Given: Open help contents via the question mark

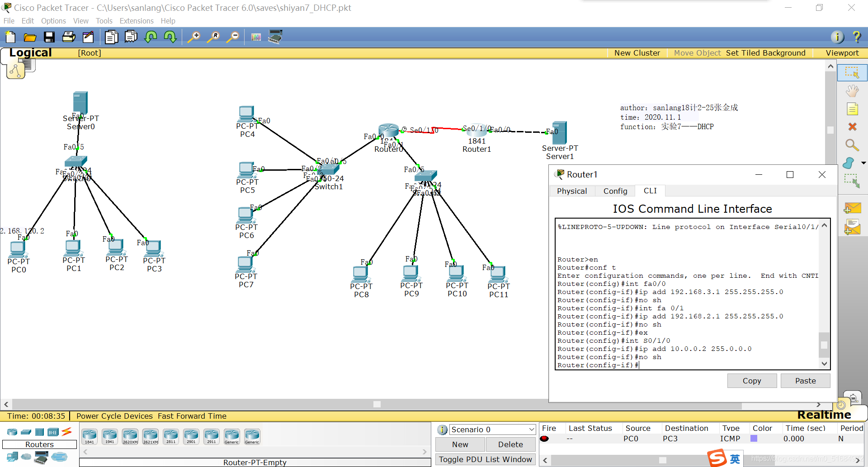Looking at the screenshot, I should 856,37.
